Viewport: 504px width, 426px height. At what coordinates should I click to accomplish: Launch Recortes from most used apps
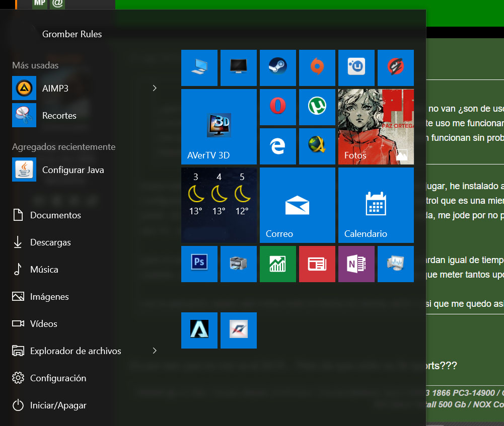click(59, 116)
